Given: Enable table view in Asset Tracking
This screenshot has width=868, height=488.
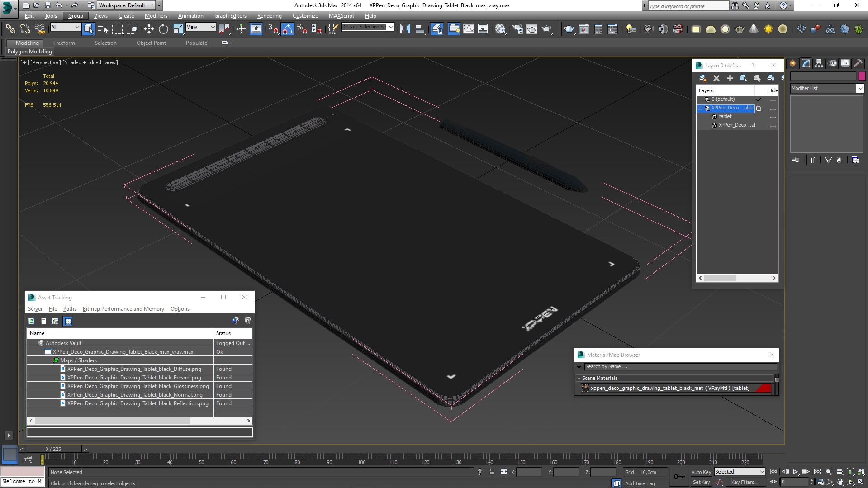Looking at the screenshot, I should 68,321.
